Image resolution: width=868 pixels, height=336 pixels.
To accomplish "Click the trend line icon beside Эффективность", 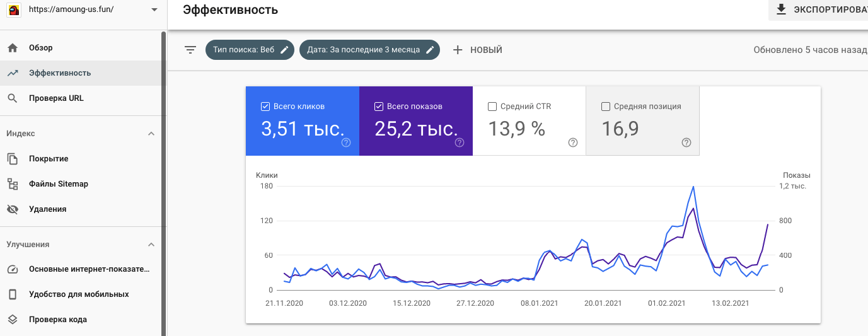I will [x=12, y=73].
